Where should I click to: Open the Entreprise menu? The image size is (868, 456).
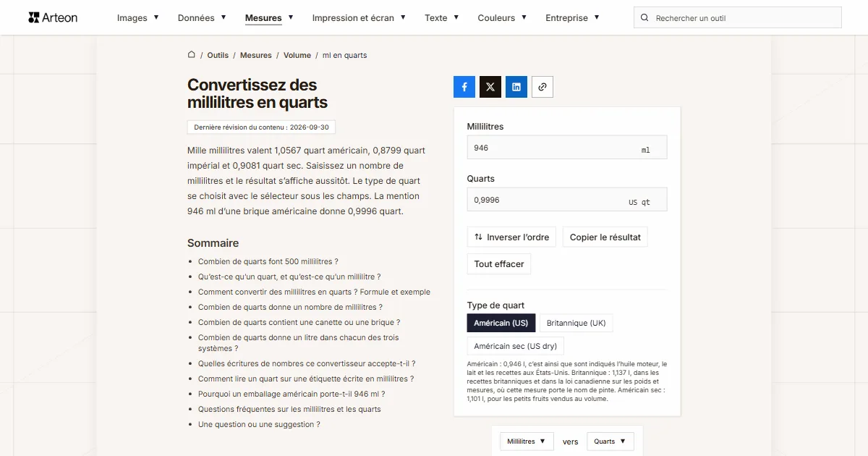(x=572, y=17)
